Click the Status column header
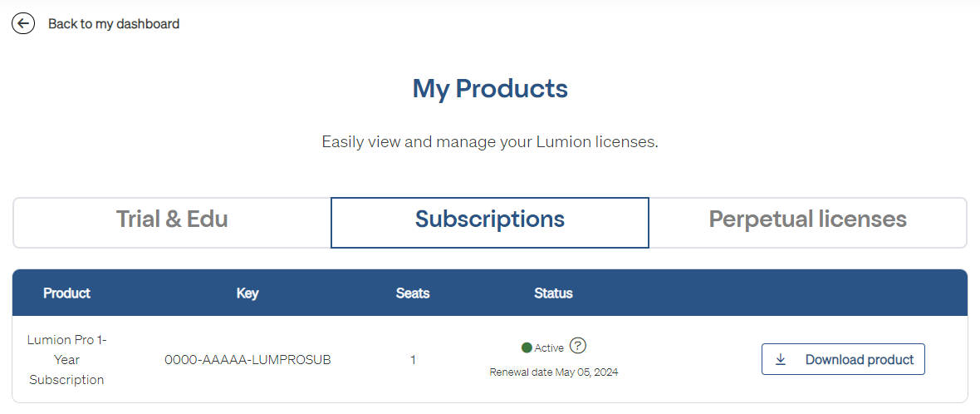The image size is (980, 414). coord(553,293)
